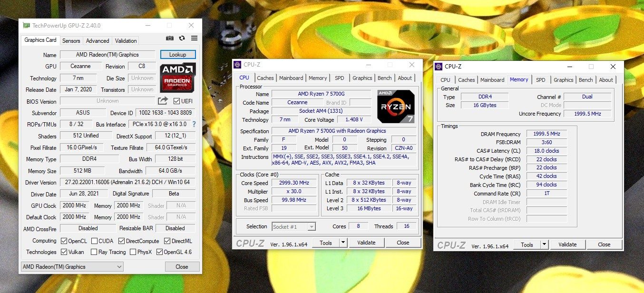Click the Ryzen 7 logo in CPU-Z
The height and width of the screenshot is (293, 644).
(396, 106)
